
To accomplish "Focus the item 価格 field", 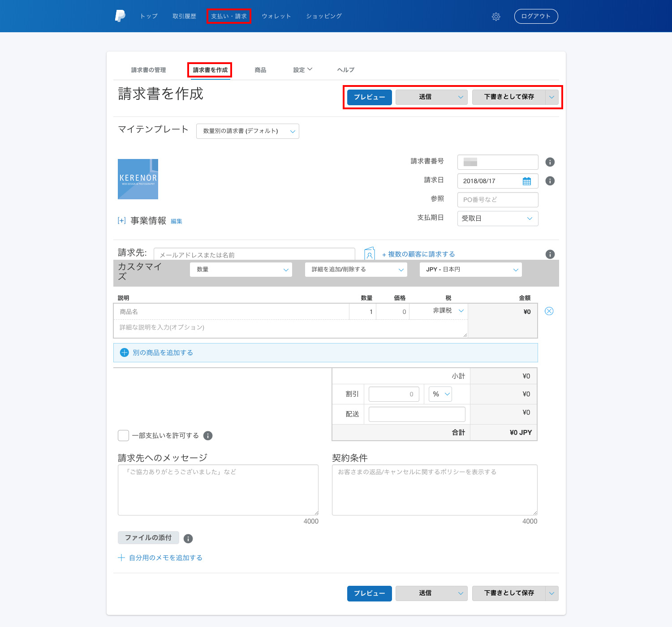I will 393,312.
